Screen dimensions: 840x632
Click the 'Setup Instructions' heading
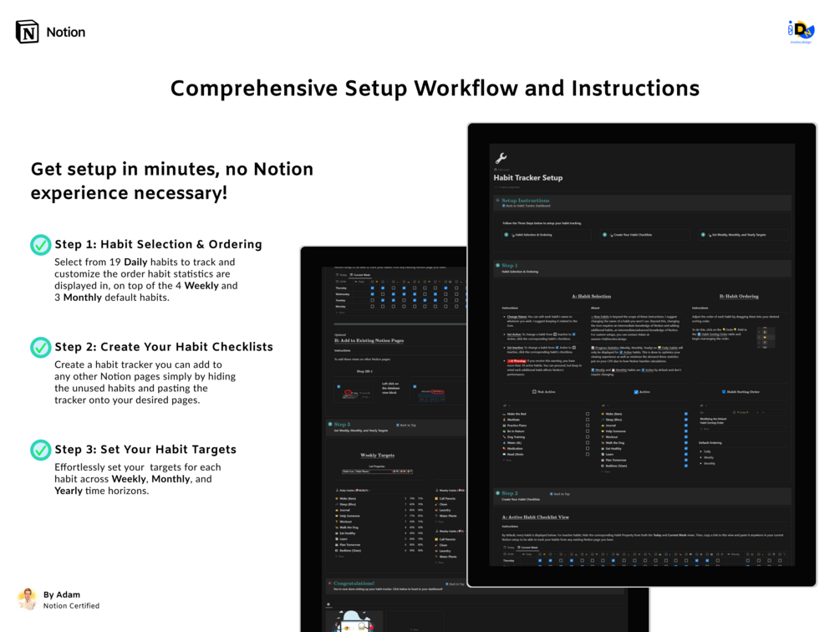point(526,201)
